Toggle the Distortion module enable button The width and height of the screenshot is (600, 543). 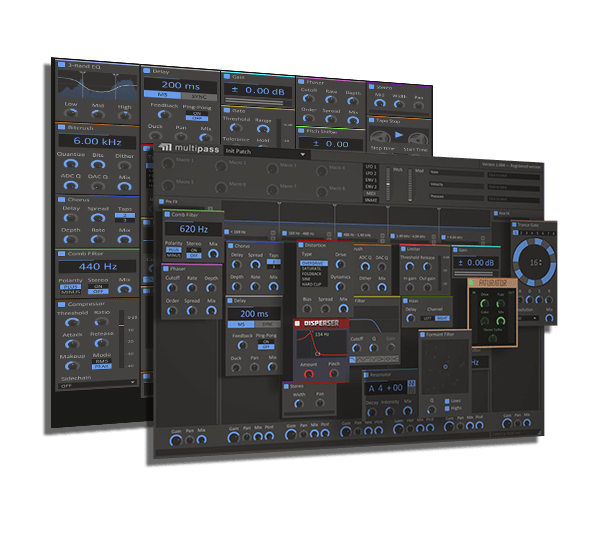tap(301, 245)
